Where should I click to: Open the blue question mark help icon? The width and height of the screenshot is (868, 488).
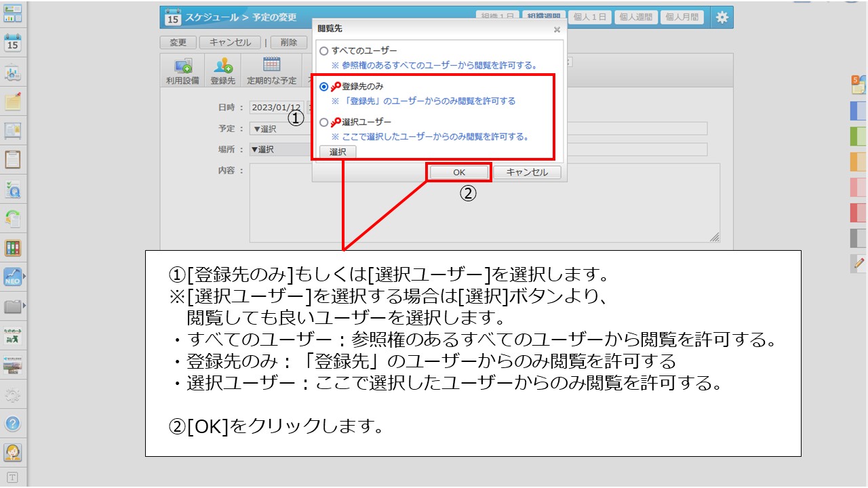13,424
